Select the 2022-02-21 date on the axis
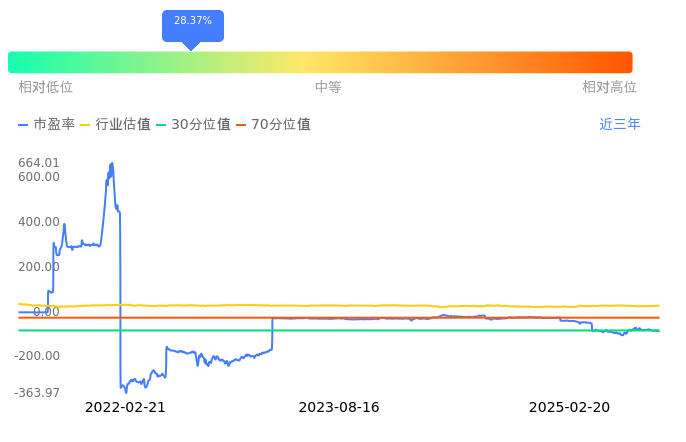Screen dimensions: 686x442 [x=125, y=408]
